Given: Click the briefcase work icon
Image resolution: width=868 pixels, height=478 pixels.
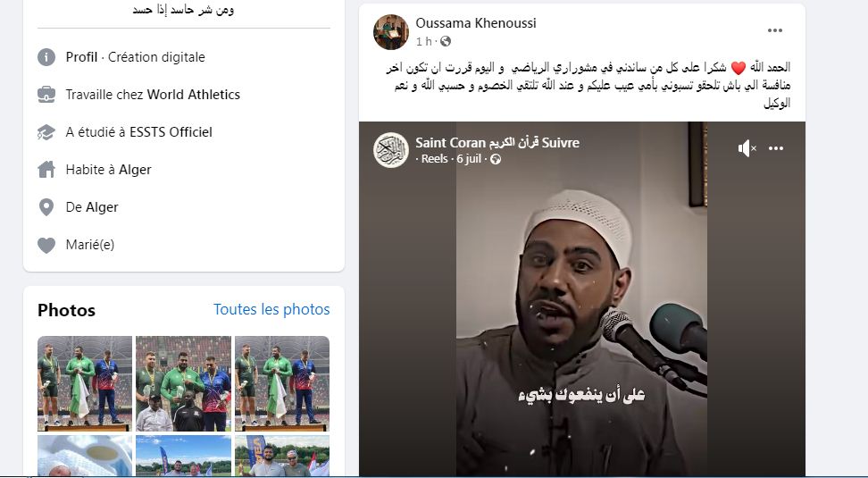Looking at the screenshot, I should pos(46,95).
